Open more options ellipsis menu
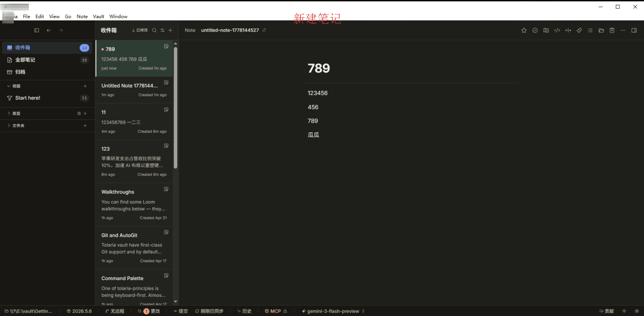The height and width of the screenshot is (316, 644). pos(623,30)
